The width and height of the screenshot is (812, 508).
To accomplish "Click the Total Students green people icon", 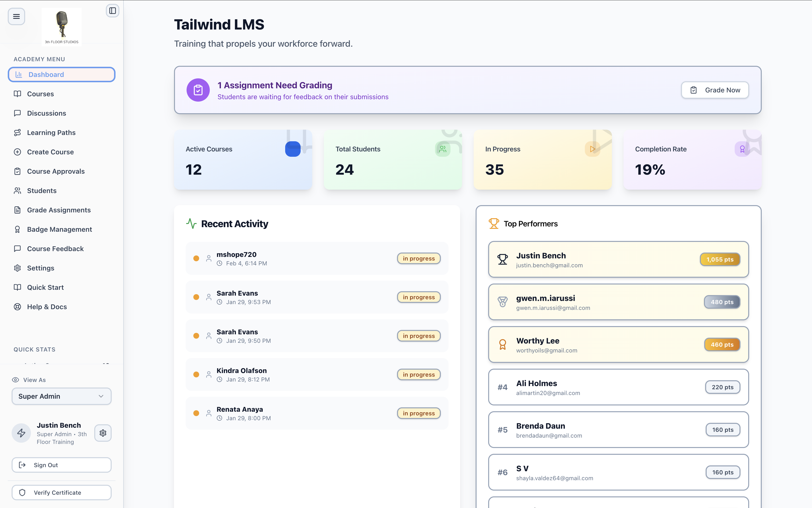I will point(442,149).
